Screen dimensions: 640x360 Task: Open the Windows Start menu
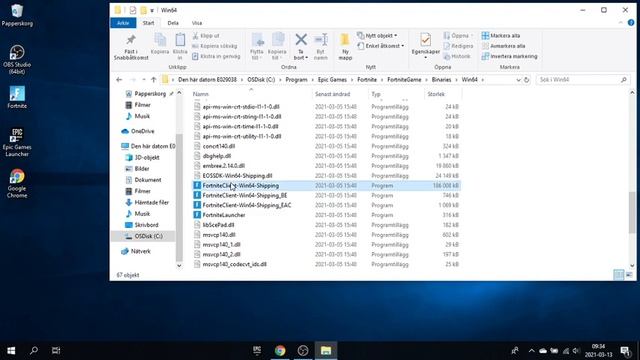pyautogui.click(x=11, y=350)
